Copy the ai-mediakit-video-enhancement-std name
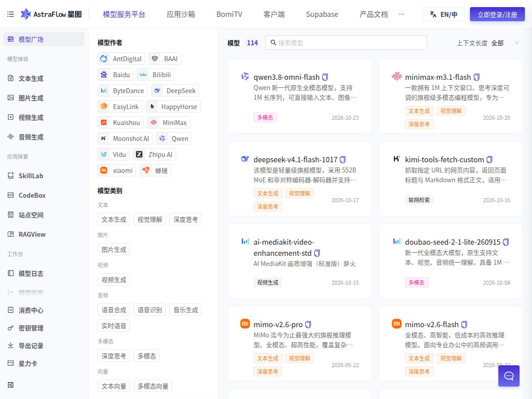The image size is (532, 399). point(317,253)
